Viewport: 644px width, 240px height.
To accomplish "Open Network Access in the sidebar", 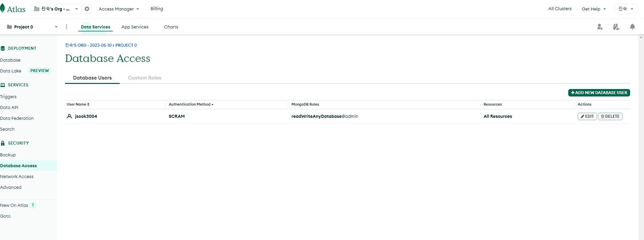I will coord(17,176).
